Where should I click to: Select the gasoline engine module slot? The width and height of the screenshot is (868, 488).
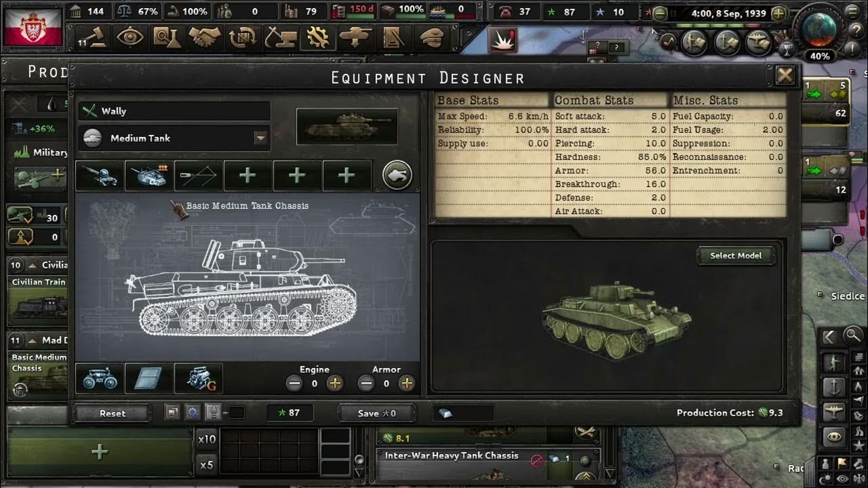199,379
